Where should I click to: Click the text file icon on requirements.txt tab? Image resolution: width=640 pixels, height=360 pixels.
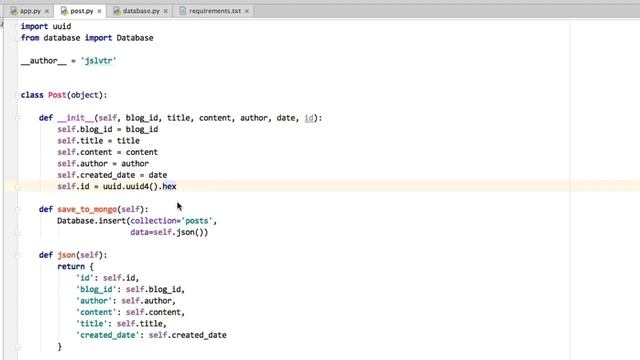(x=183, y=11)
